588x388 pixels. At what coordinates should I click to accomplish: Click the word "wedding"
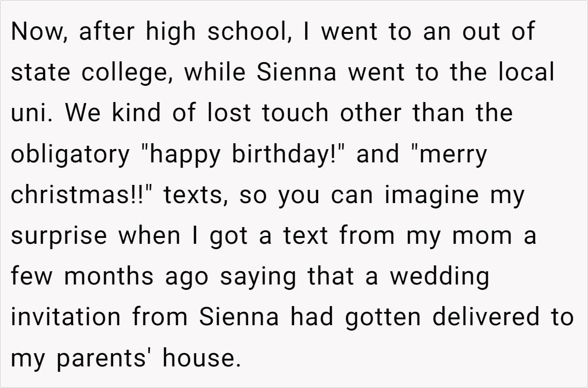click(440, 276)
